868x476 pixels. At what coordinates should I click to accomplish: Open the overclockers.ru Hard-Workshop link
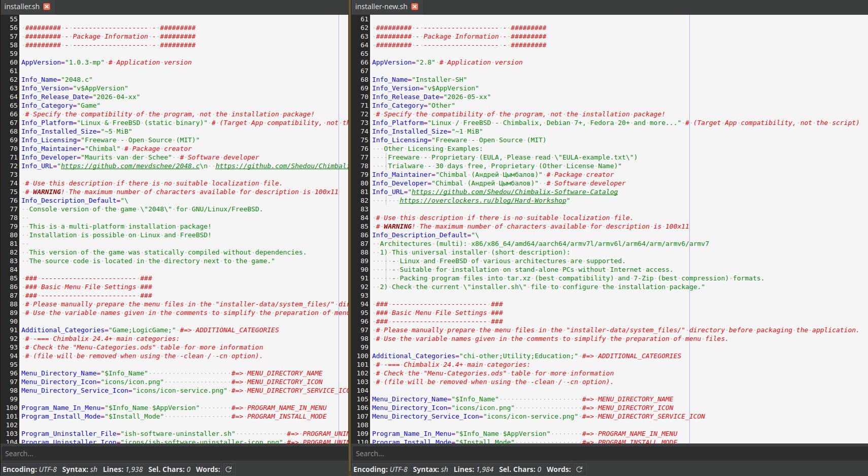(x=483, y=201)
